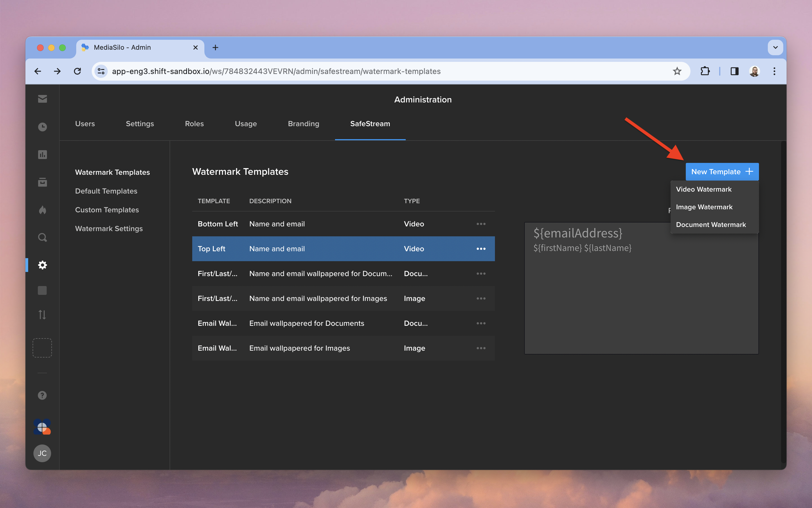Open the analytics bar chart icon
The height and width of the screenshot is (508, 812).
pos(42,155)
